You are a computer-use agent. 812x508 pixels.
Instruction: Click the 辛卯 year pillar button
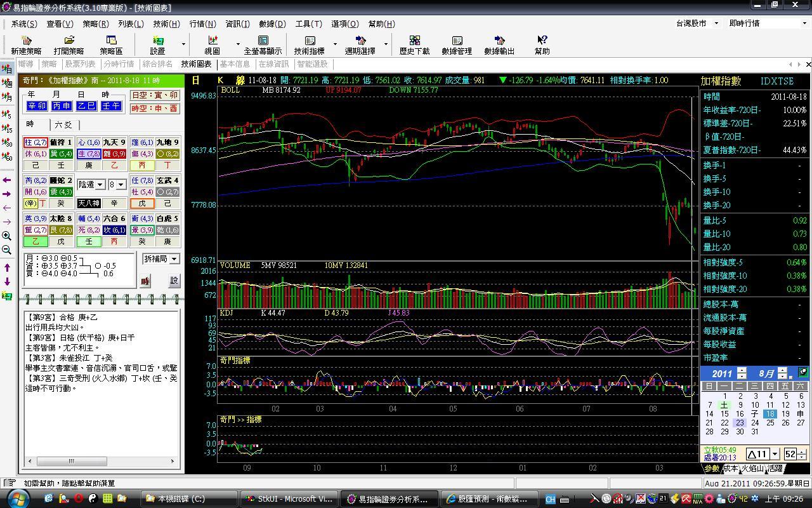37,106
